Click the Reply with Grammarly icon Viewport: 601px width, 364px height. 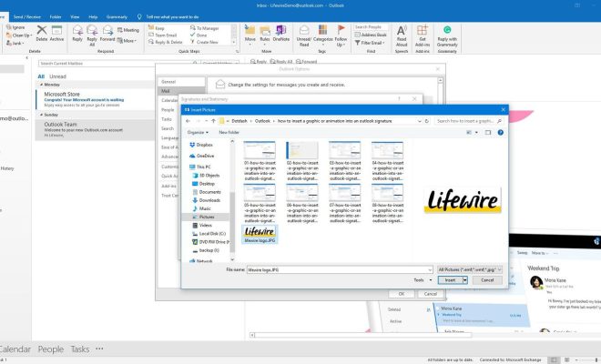click(447, 30)
